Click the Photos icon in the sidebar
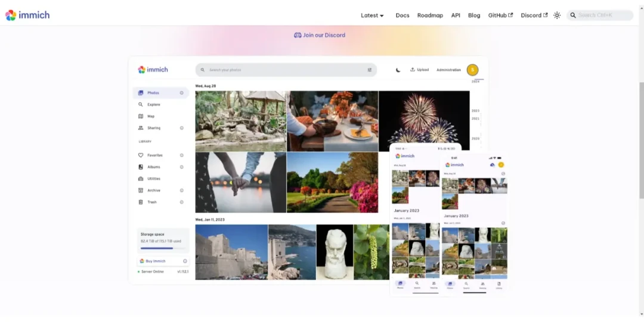644x322 pixels. click(x=141, y=93)
